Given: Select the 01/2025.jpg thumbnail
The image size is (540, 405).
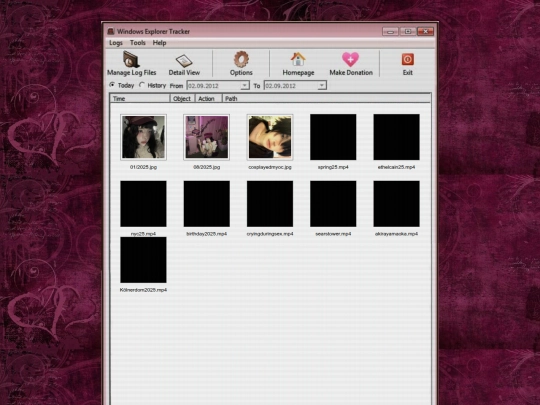Looking at the screenshot, I should click(x=143, y=137).
